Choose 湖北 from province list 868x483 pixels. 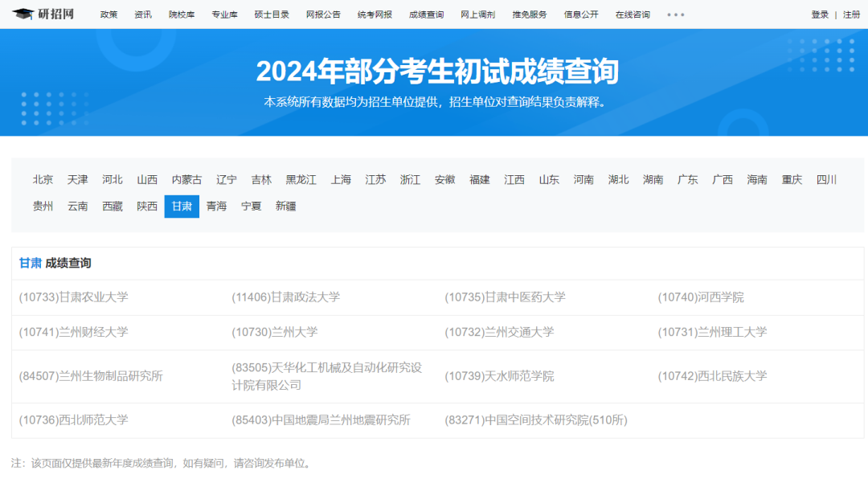tap(618, 179)
